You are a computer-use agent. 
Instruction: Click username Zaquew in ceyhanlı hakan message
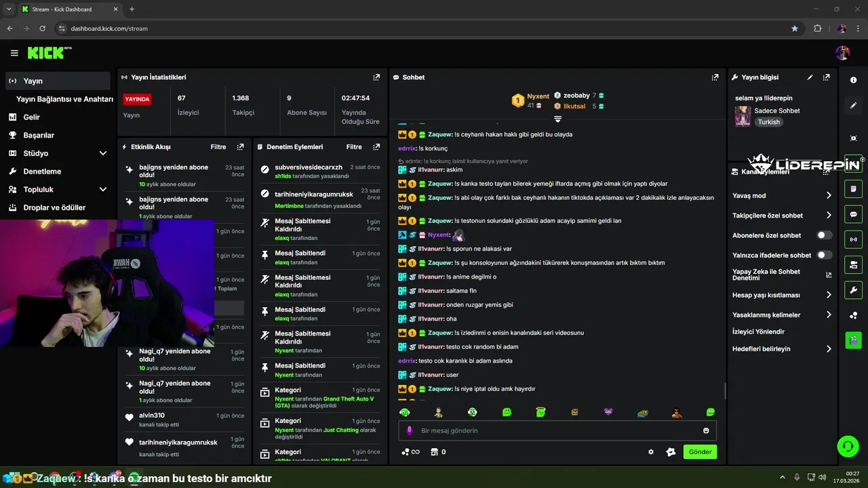tap(440, 134)
